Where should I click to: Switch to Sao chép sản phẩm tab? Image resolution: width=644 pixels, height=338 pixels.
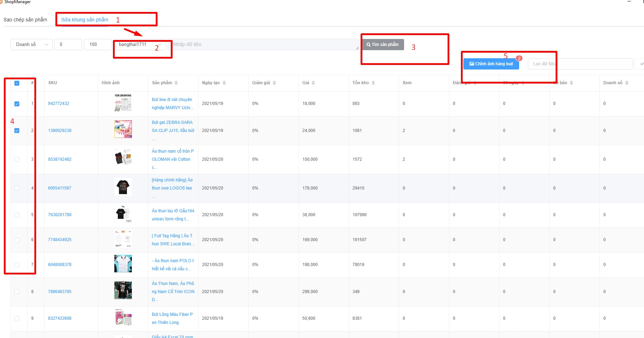click(25, 20)
